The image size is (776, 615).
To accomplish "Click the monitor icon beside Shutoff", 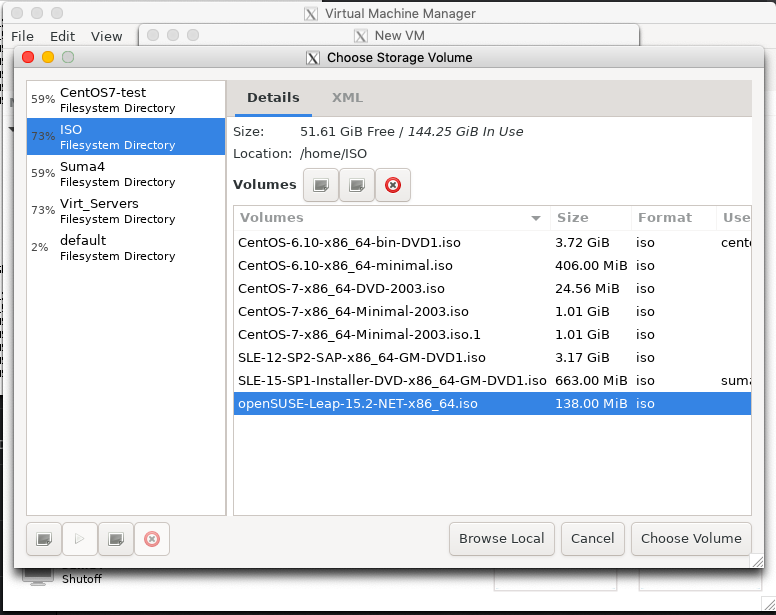I will pos(38,576).
